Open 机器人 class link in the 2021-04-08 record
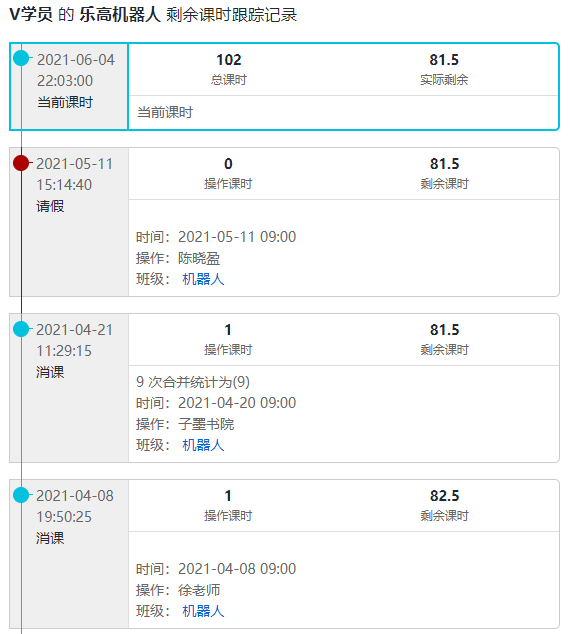The width and height of the screenshot is (570, 634). pyautogui.click(x=203, y=611)
